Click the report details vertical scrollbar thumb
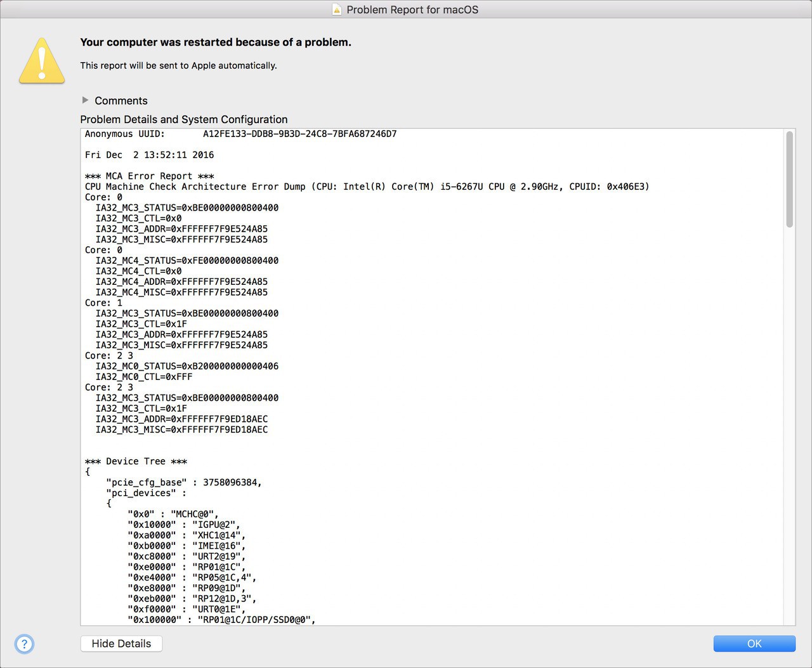This screenshot has width=812, height=668. click(789, 179)
